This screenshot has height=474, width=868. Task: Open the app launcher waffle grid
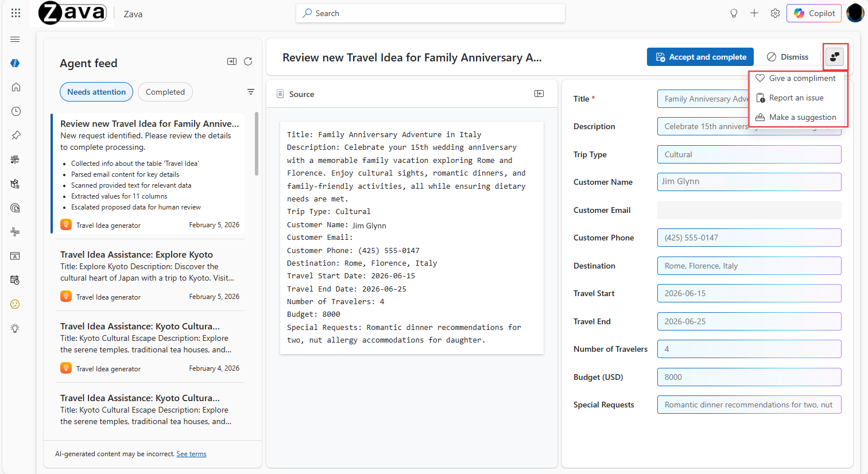click(x=15, y=13)
